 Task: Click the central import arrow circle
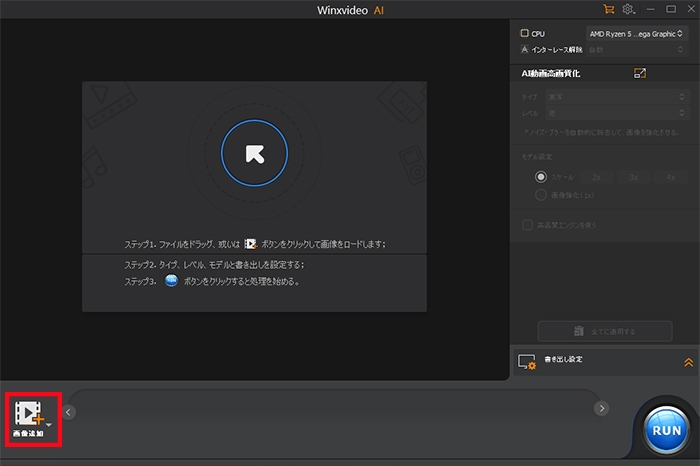[x=254, y=153]
